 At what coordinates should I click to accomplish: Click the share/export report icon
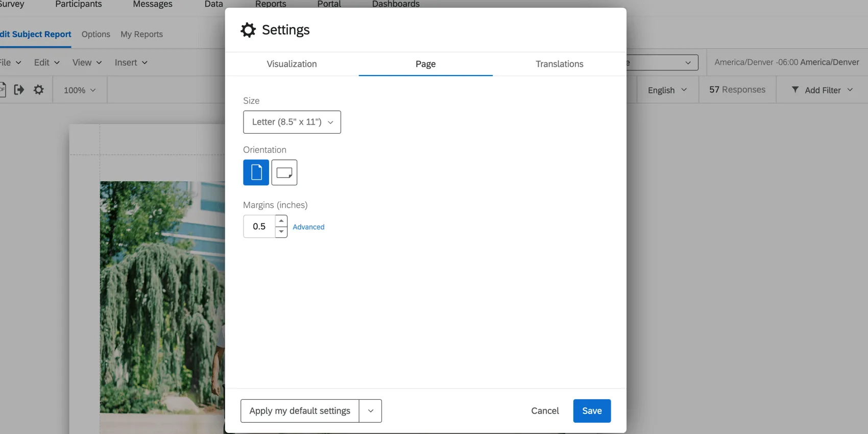tap(19, 90)
